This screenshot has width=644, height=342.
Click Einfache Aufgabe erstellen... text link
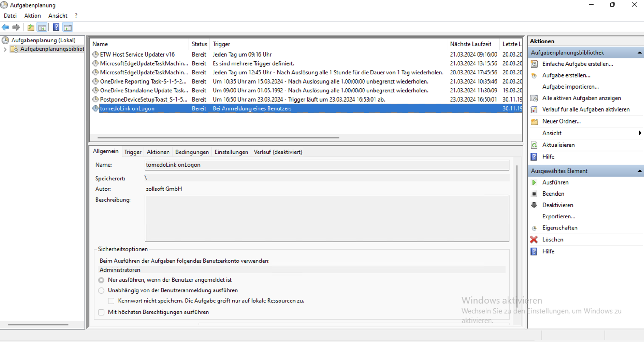tap(578, 64)
